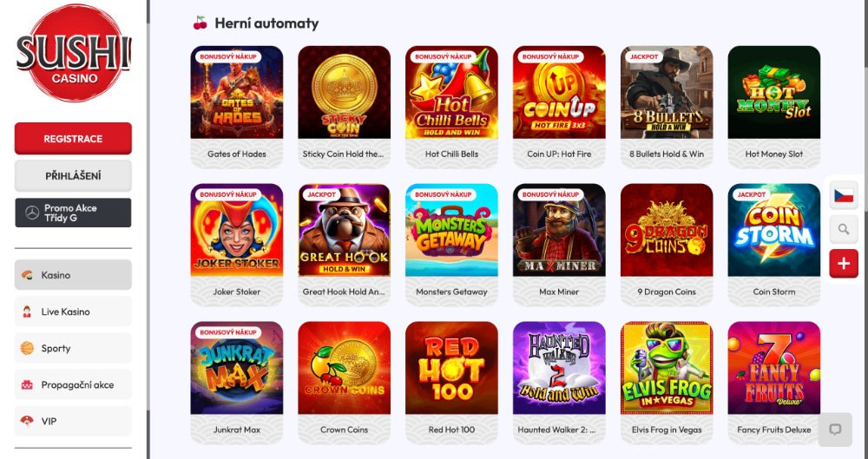The image size is (868, 459).
Task: Select the Monsters Getaway game tile
Action: [451, 230]
